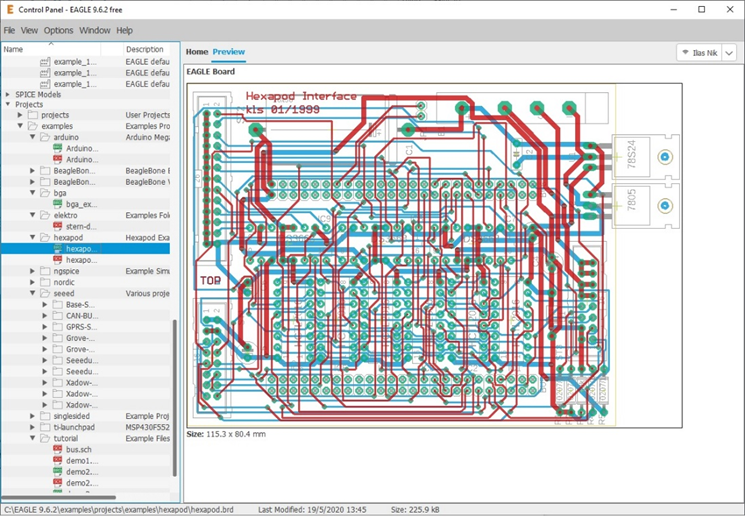This screenshot has height=518, width=745.
Task: Click the demo1 file icon in tutorial
Action: pos(58,461)
